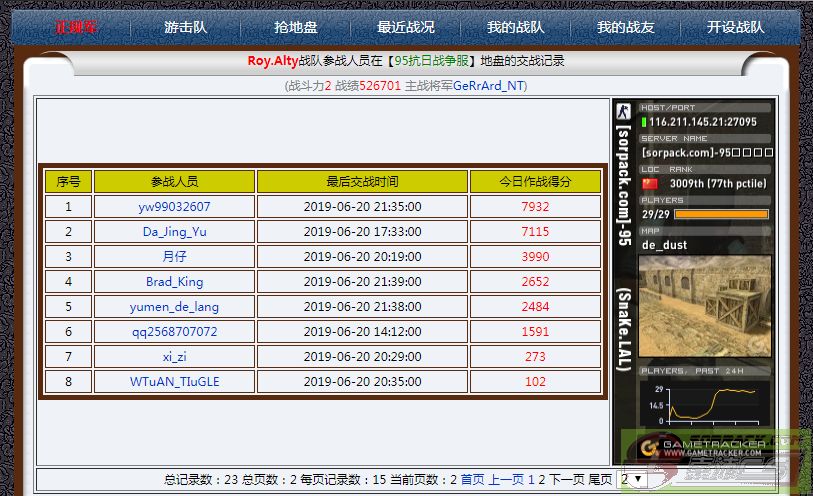
Task: Click the China flag icon
Action: [x=650, y=184]
